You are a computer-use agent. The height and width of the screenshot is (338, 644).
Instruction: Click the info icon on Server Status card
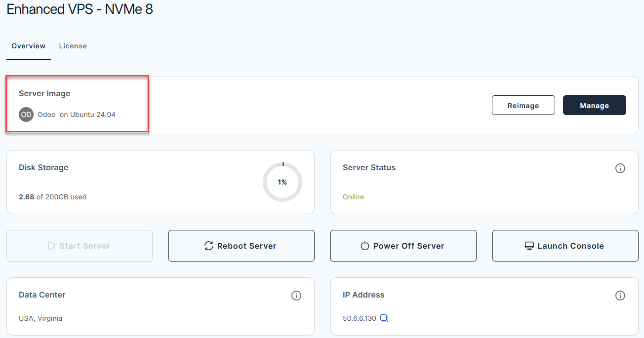[x=620, y=168]
